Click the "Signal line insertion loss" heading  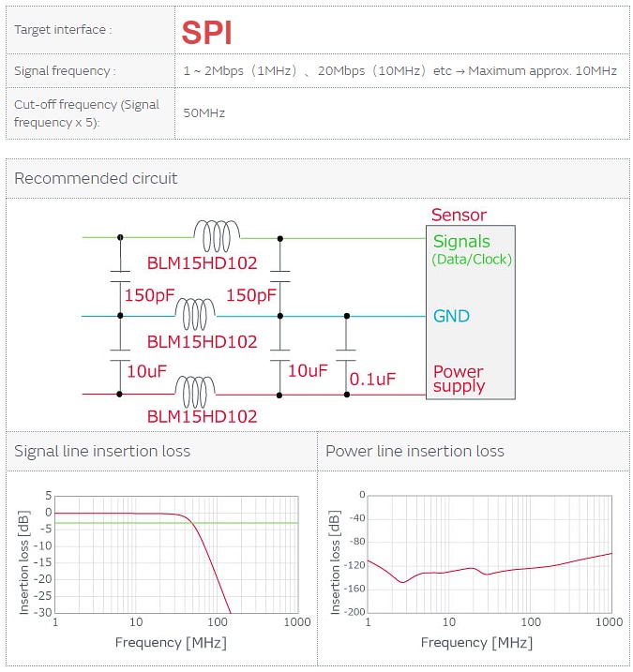[102, 451]
